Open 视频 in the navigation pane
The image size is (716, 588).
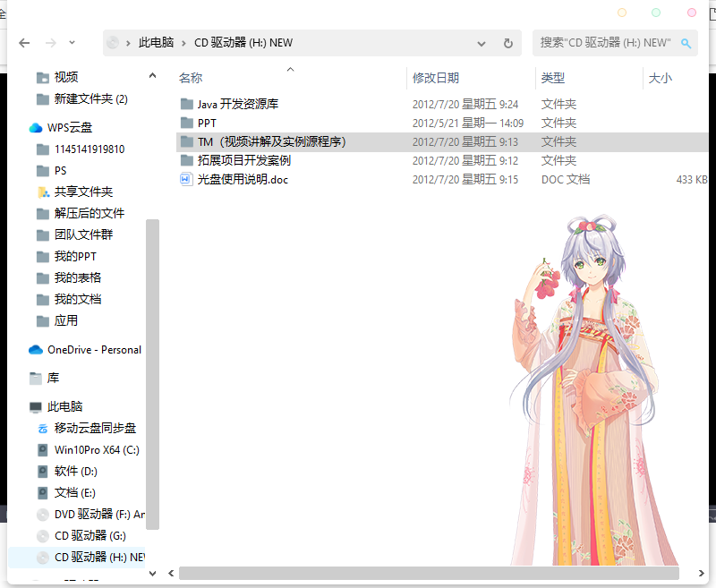click(x=66, y=77)
